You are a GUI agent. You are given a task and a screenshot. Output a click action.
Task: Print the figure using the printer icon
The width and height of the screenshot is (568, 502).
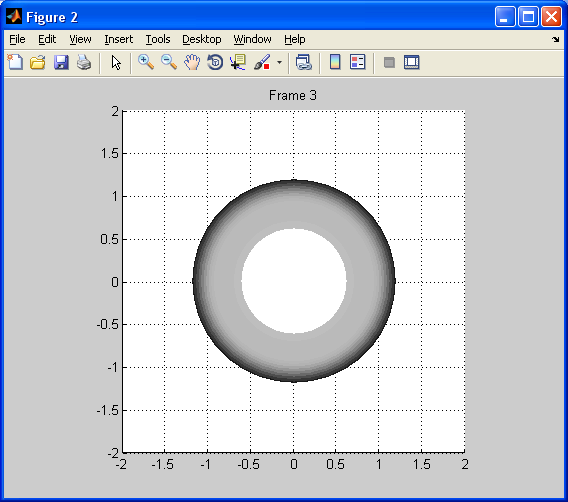(84, 62)
